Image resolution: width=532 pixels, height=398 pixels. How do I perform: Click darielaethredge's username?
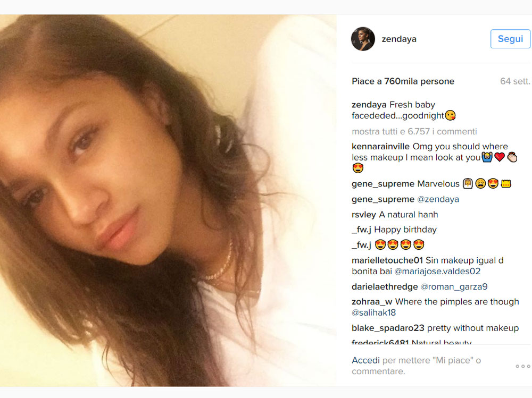coord(385,287)
